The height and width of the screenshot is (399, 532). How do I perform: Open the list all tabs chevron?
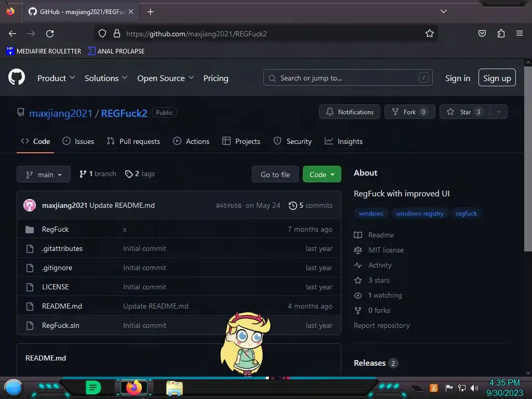tap(444, 11)
